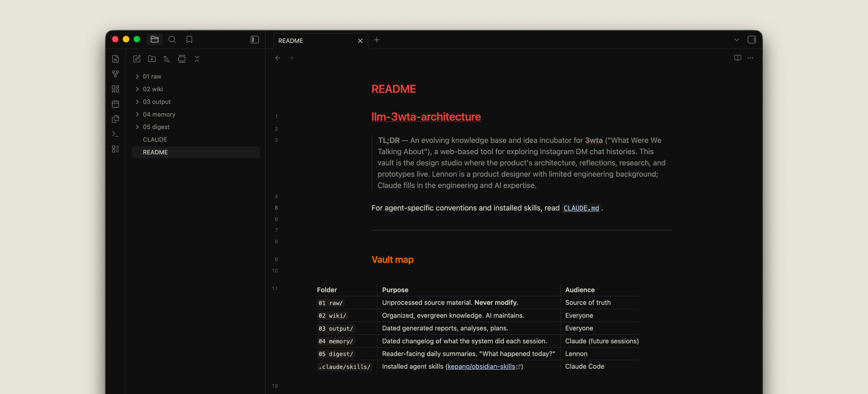The height and width of the screenshot is (394, 868).
Task: Click the Purpose column header
Action: 395,290
